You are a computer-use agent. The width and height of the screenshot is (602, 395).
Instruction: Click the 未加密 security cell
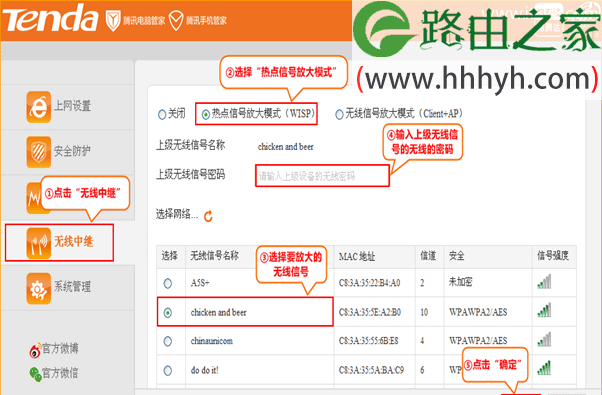point(461,282)
